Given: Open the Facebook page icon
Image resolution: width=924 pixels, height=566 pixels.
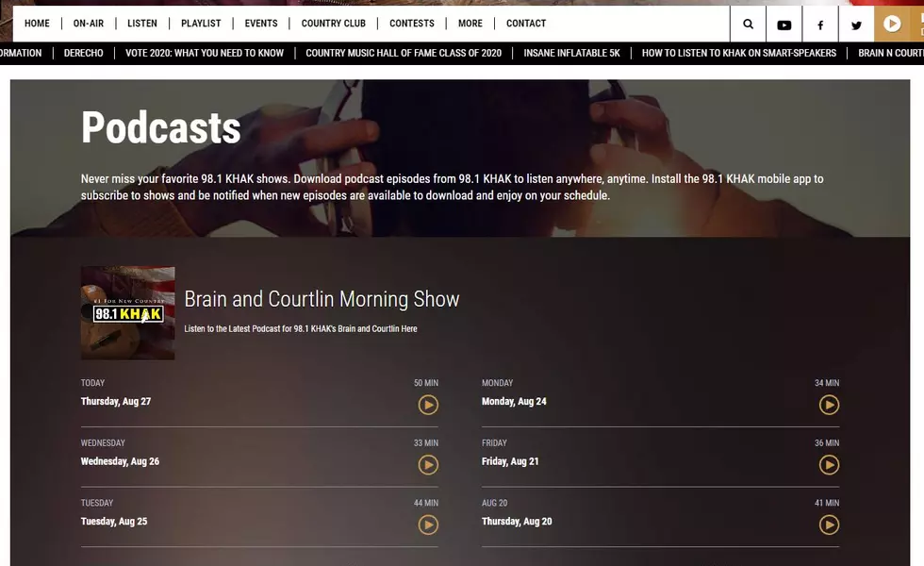Looking at the screenshot, I should click(x=819, y=25).
